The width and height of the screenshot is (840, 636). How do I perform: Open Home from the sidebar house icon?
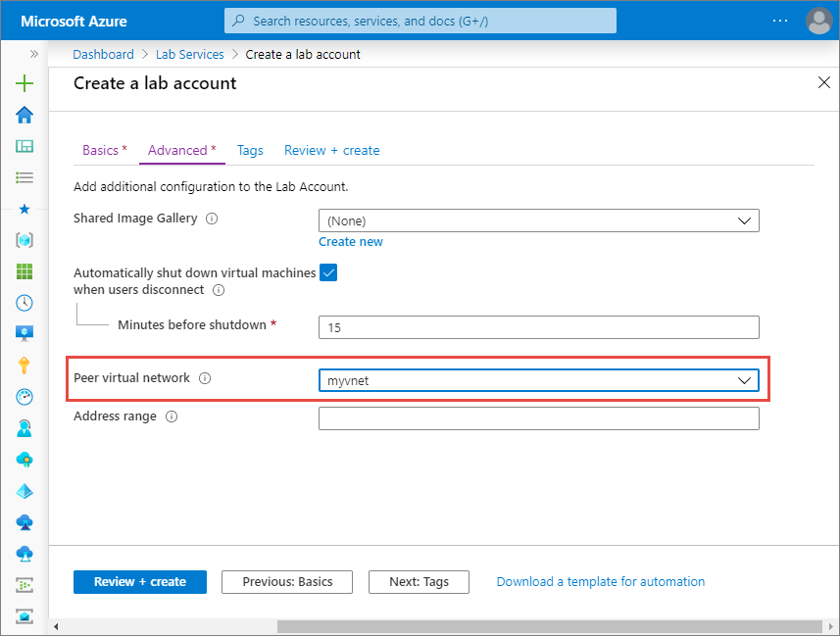25,115
